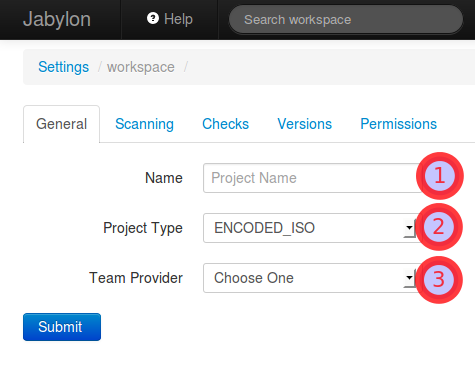Open the Versions tab

pyautogui.click(x=305, y=124)
